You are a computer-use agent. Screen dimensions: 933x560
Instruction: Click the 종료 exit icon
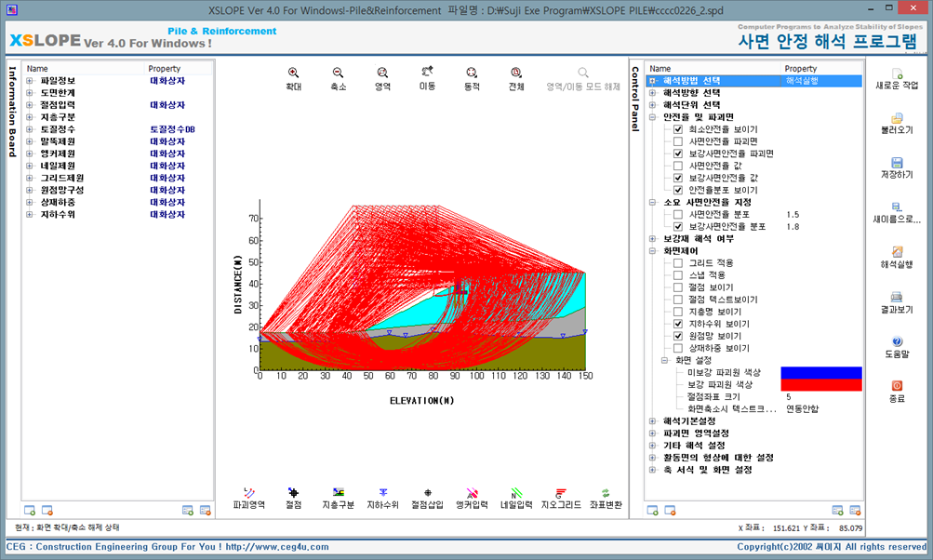click(x=897, y=386)
